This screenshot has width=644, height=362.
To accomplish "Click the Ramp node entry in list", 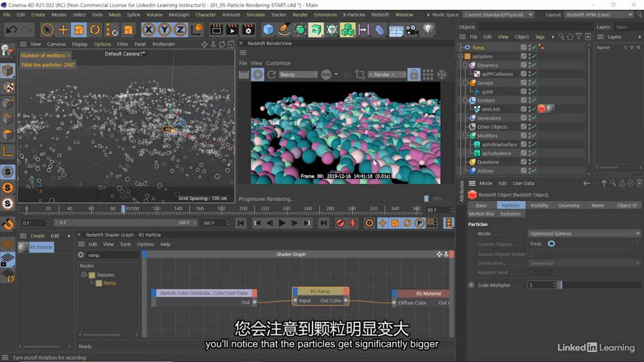I will (109, 283).
